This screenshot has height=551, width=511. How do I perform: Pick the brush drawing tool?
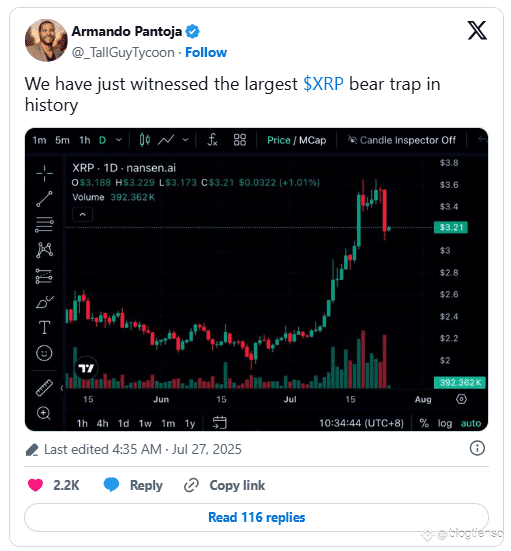[x=44, y=302]
